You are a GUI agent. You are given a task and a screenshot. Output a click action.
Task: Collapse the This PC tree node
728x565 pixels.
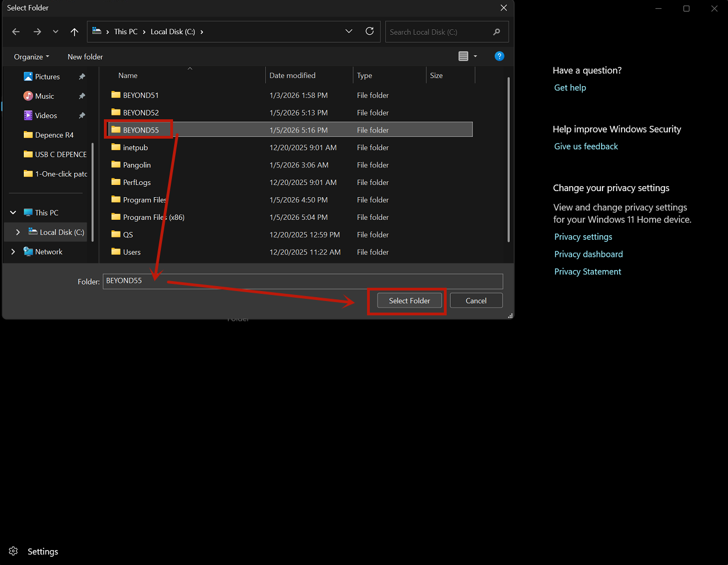13,213
